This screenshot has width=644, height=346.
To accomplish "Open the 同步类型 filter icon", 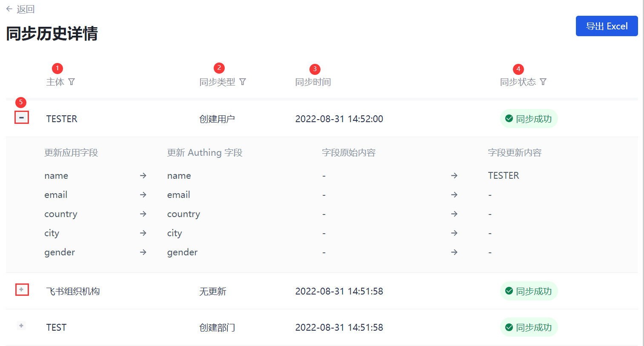I will click(x=243, y=82).
